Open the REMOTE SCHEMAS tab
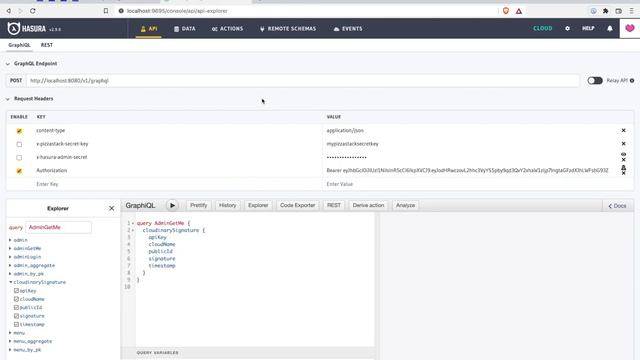The width and height of the screenshot is (640, 360). pos(288,29)
